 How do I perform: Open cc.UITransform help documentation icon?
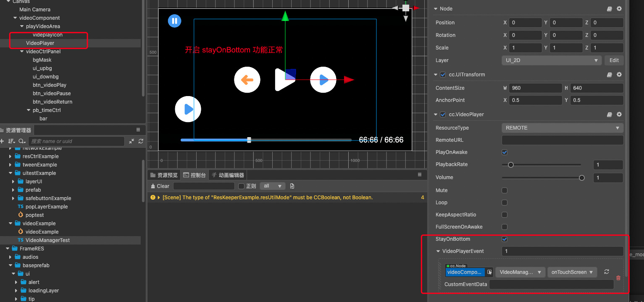pos(610,75)
